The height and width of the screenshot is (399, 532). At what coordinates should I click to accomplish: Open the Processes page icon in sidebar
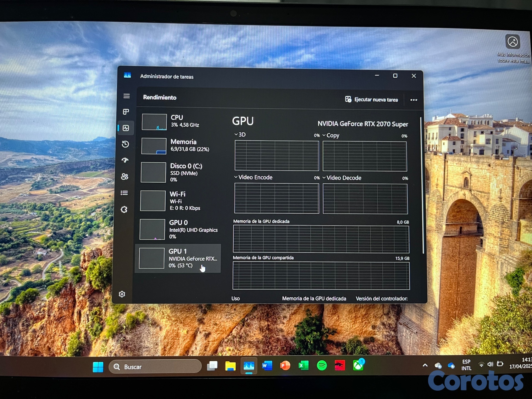point(126,112)
